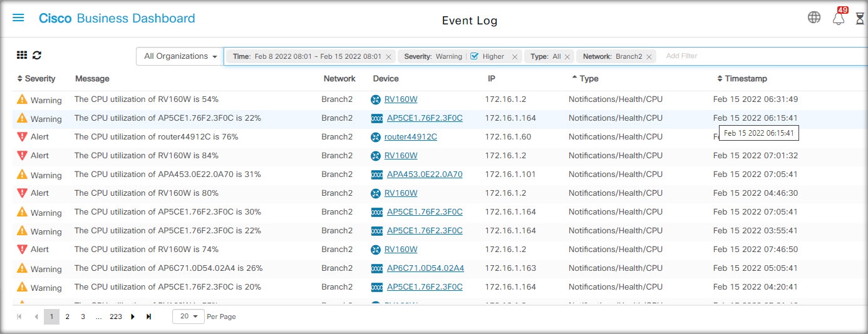Image resolution: width=868 pixels, height=334 pixels.
Task: Sort by Timestamp column header
Action: click(x=742, y=79)
